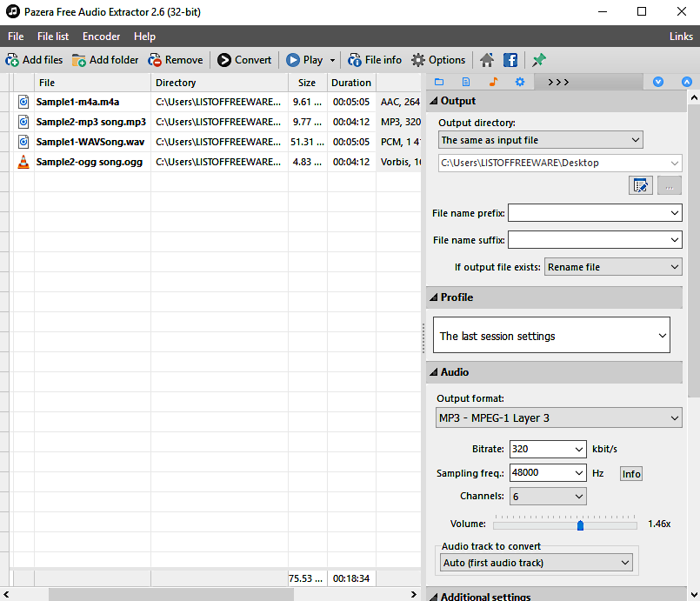Open the File list menu
This screenshot has width=700, height=601.
[x=53, y=37]
